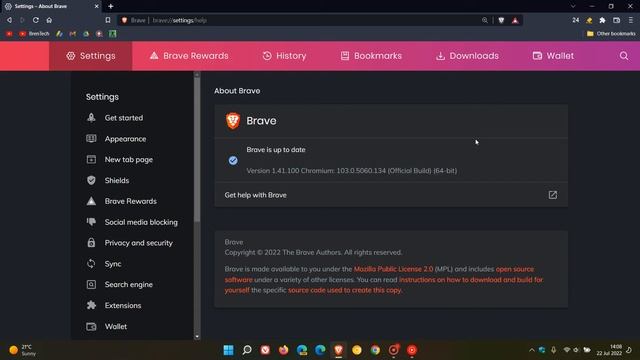This screenshot has height=360, width=640.
Task: Click the search magnifier in pink header
Action: (624, 56)
